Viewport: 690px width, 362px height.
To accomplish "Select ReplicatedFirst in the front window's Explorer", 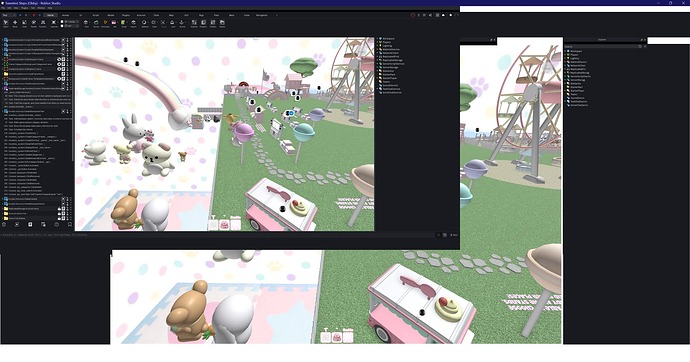I will [x=391, y=57].
